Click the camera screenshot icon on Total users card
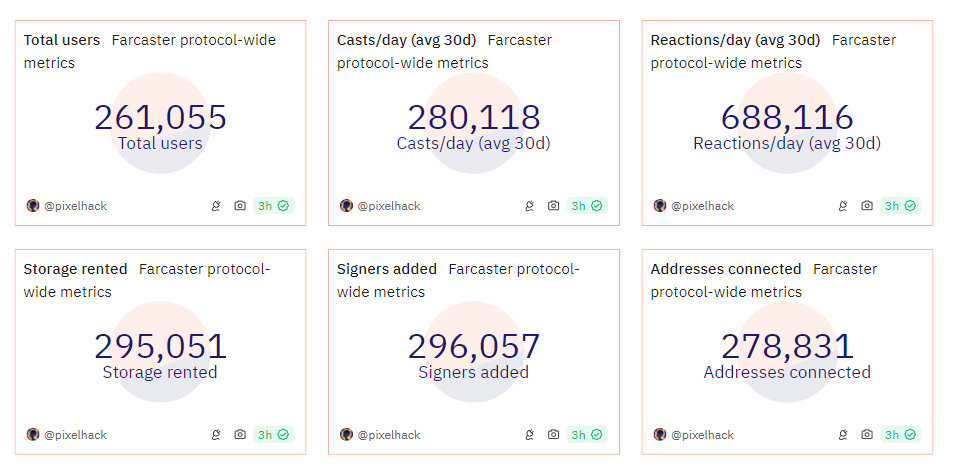Image resolution: width=953 pixels, height=472 pixels. pos(240,206)
